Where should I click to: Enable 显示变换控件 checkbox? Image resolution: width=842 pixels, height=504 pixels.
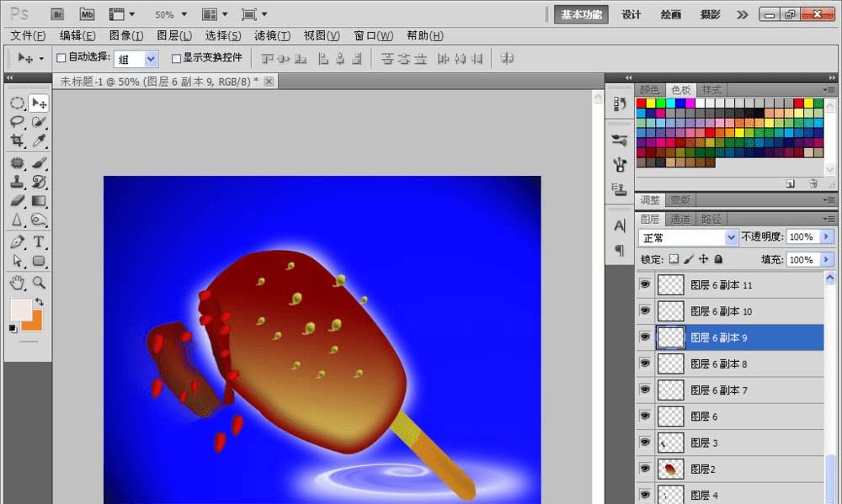[x=176, y=58]
